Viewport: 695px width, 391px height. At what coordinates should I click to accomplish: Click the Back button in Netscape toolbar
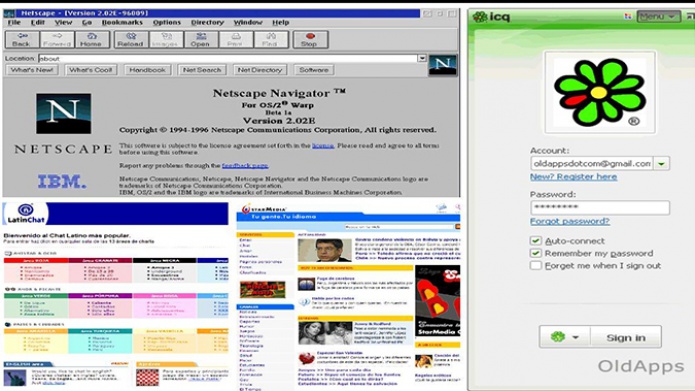(21, 39)
